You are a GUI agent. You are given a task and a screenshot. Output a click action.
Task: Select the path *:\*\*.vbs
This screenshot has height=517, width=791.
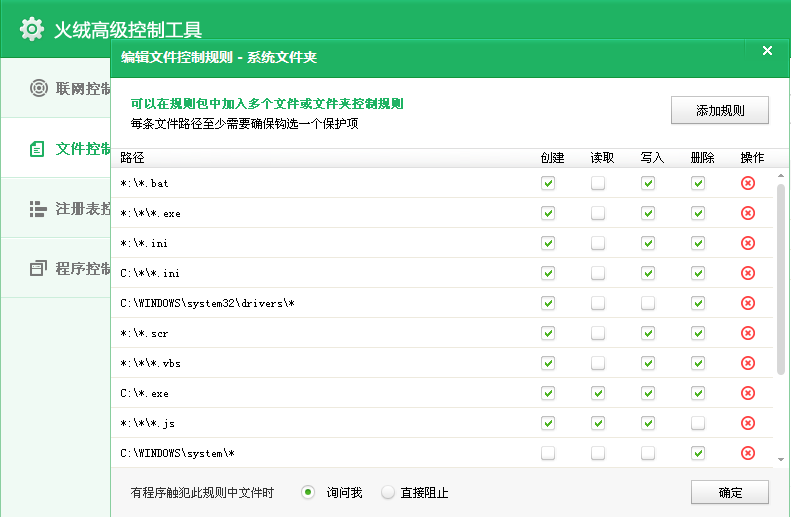pos(150,363)
